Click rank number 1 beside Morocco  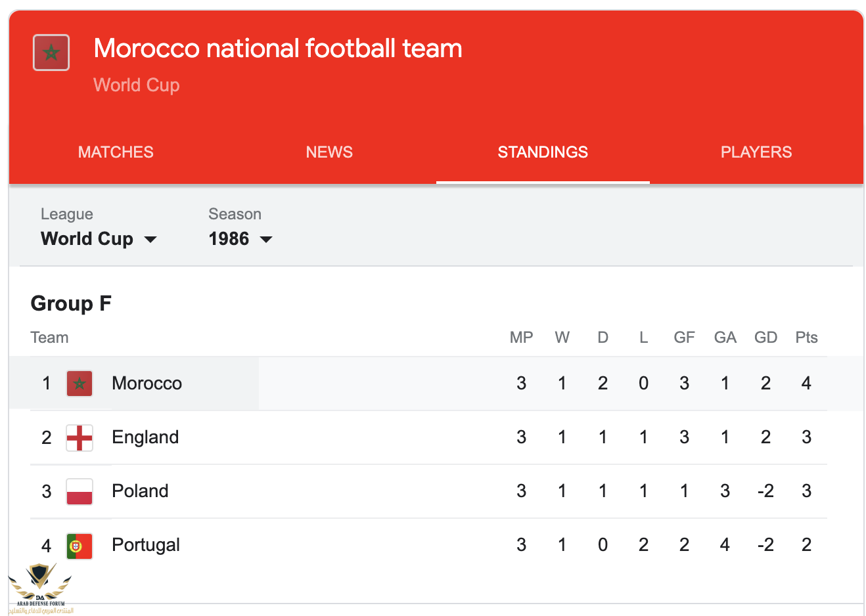[x=46, y=384]
